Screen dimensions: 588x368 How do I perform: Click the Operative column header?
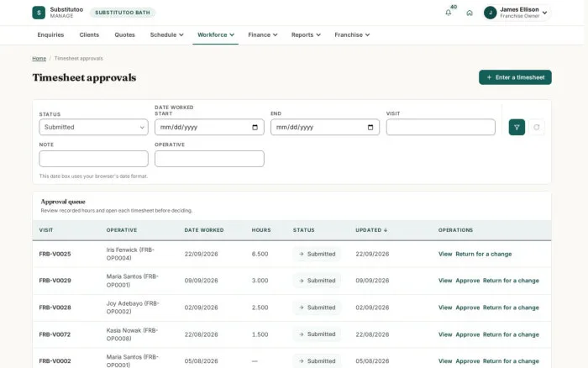tap(122, 230)
